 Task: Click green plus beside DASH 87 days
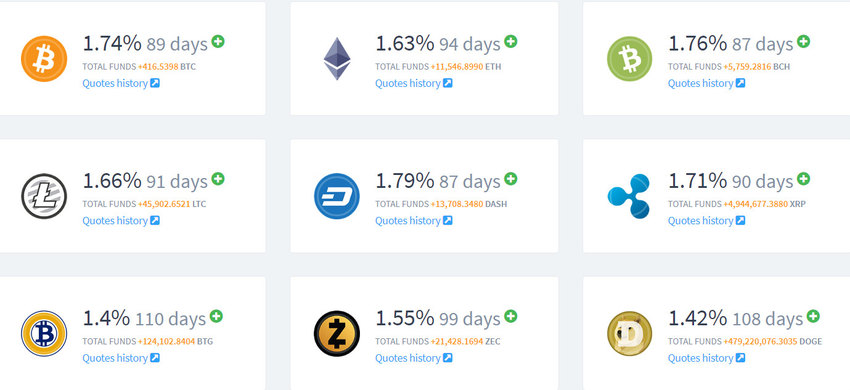(511, 178)
